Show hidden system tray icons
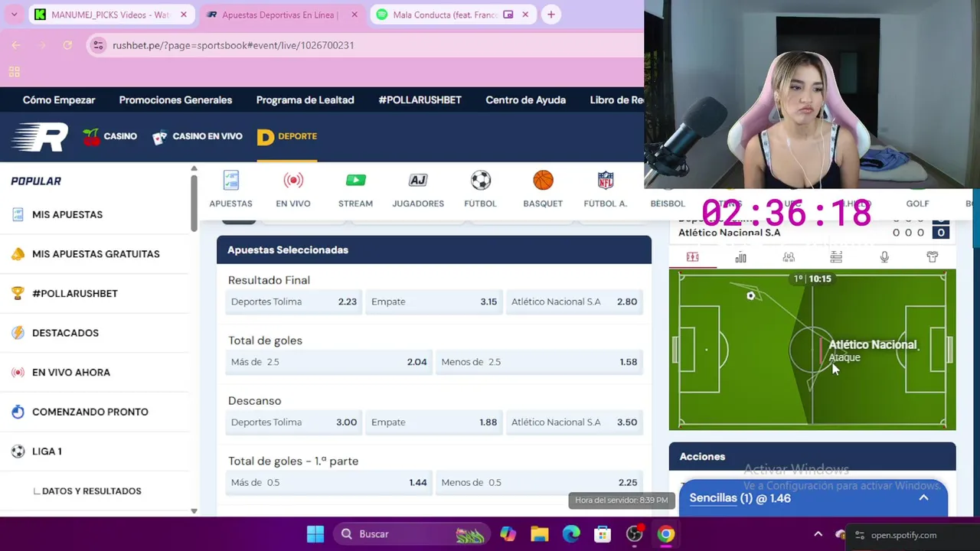The height and width of the screenshot is (551, 980). pos(818,534)
